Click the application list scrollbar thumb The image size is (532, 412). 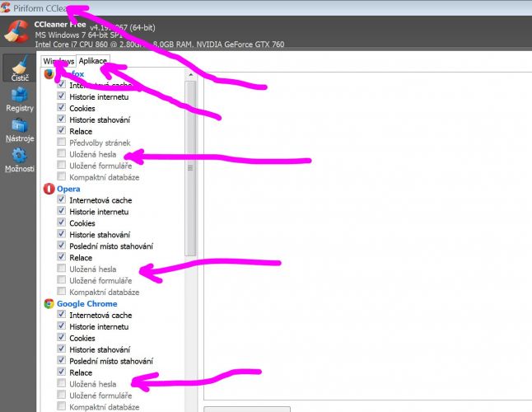(x=190, y=168)
